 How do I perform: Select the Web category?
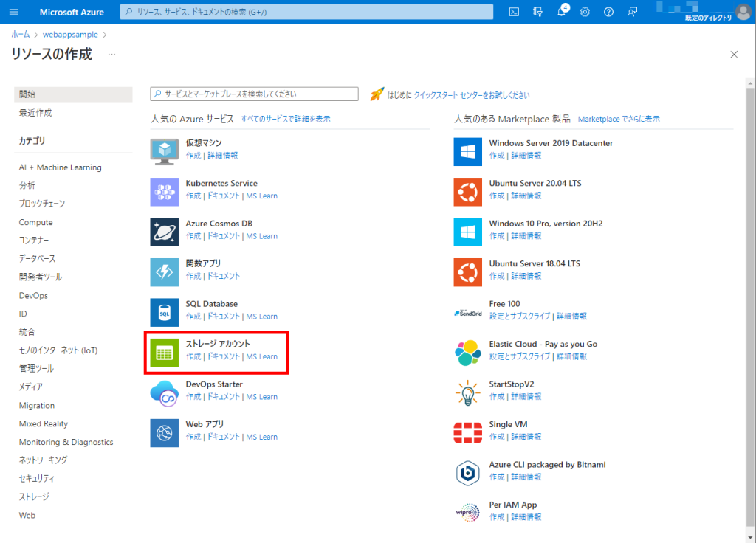[x=27, y=515]
